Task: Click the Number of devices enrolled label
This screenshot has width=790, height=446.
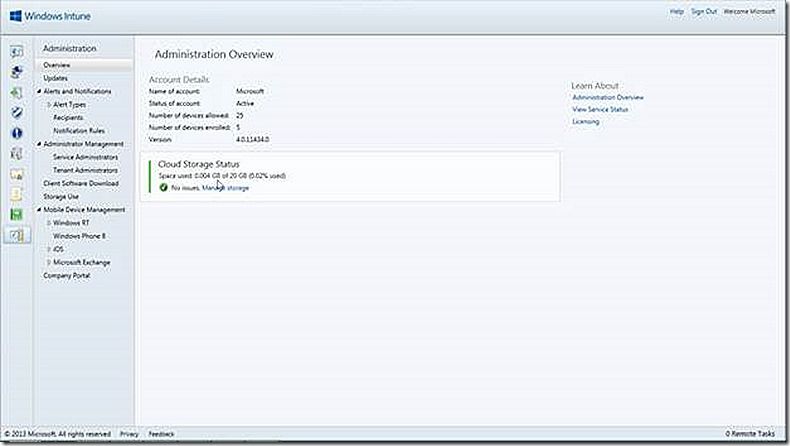Action: pos(189,128)
